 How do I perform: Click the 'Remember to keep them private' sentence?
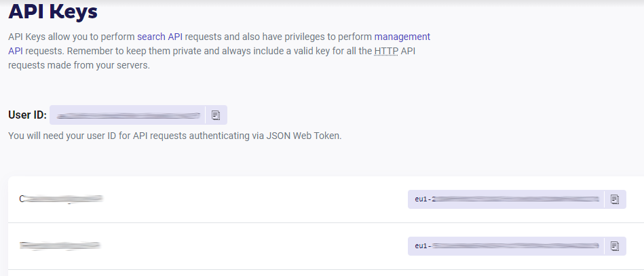point(136,52)
